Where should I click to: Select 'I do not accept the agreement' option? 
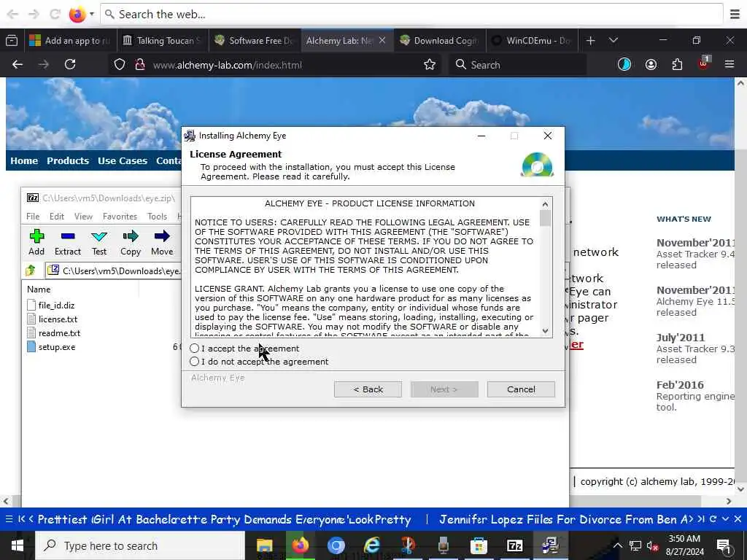194,362
